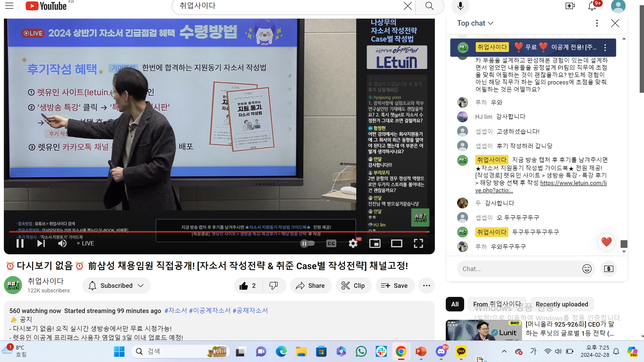Screen dimensions: 644x362
Task: Show hidden system tray icons
Action: (x=504, y=352)
